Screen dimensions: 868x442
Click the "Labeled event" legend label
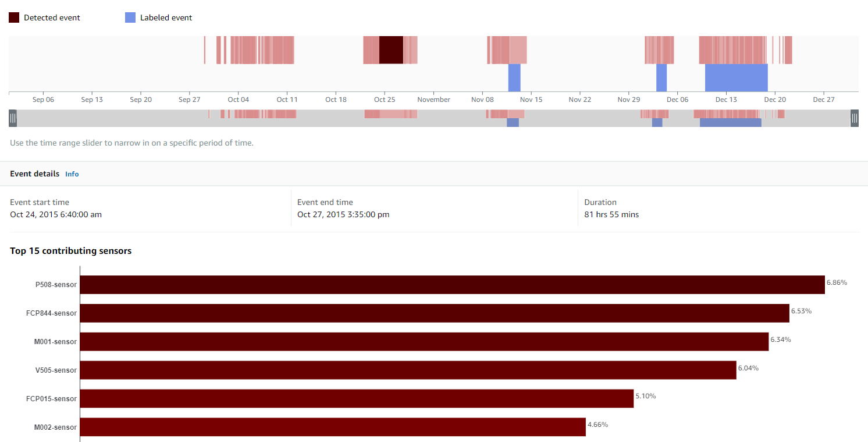tap(166, 17)
